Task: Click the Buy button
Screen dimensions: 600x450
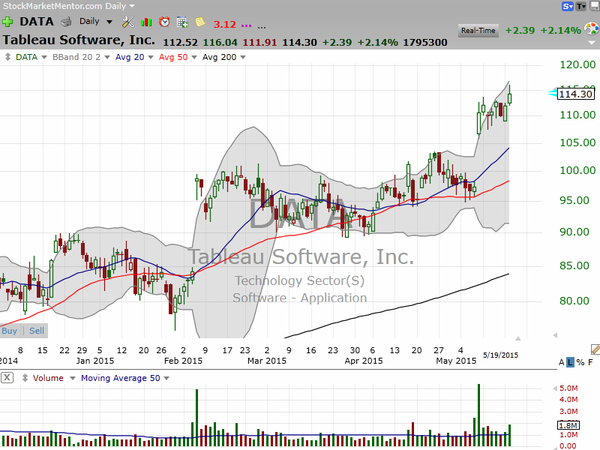Action: coord(9,331)
